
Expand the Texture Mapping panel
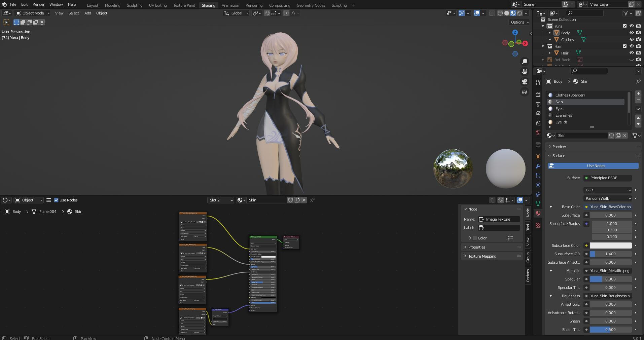(x=482, y=256)
